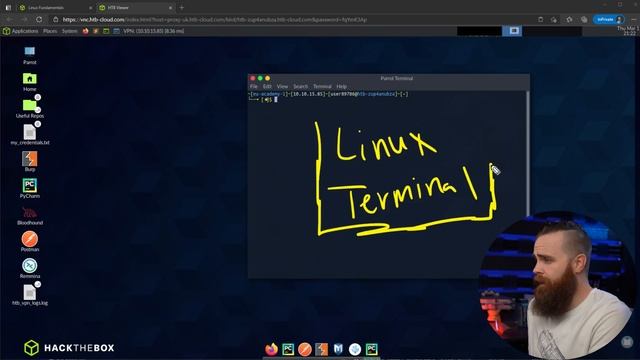Image resolution: width=640 pixels, height=360 pixels.
Task: Open the Terminal menu in Parrot Terminal
Action: [322, 87]
